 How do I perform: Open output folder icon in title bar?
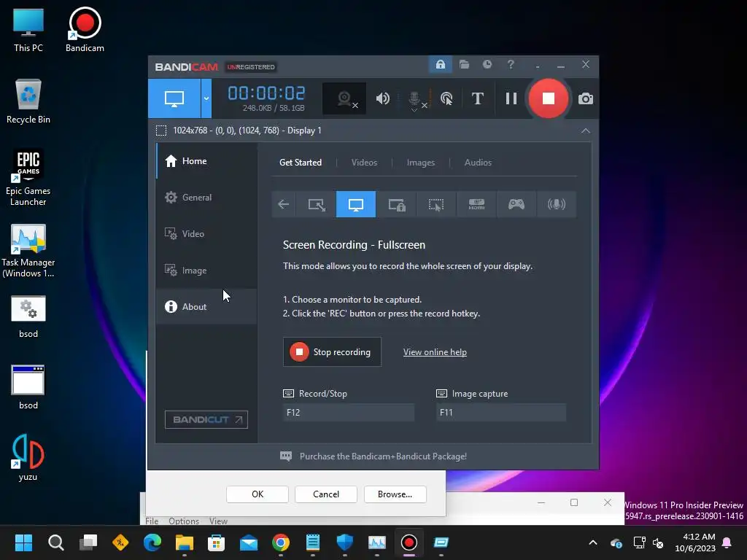click(464, 64)
